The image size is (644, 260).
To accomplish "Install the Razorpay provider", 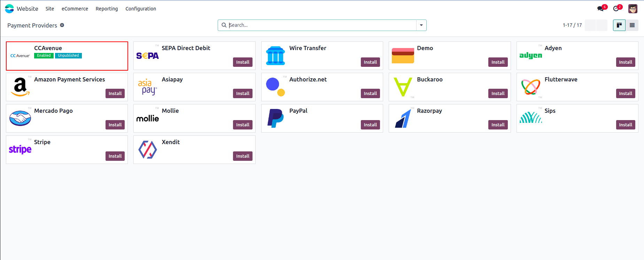I will [x=498, y=125].
